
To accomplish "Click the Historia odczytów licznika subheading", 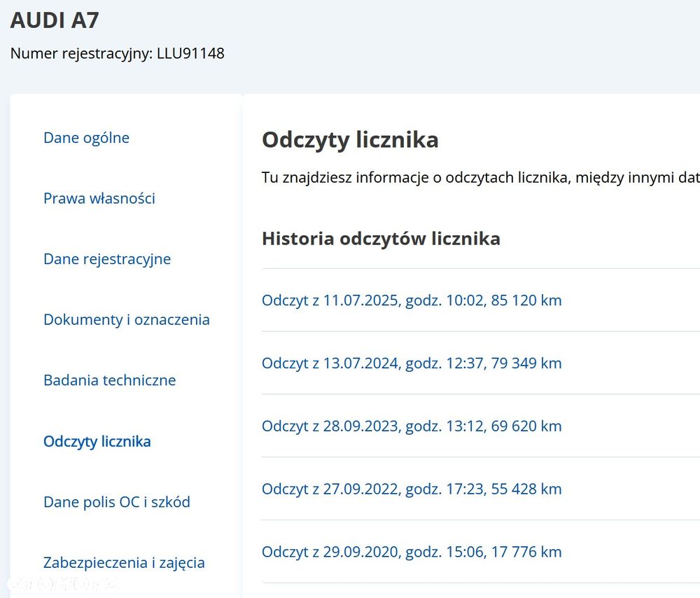I will click(381, 239).
